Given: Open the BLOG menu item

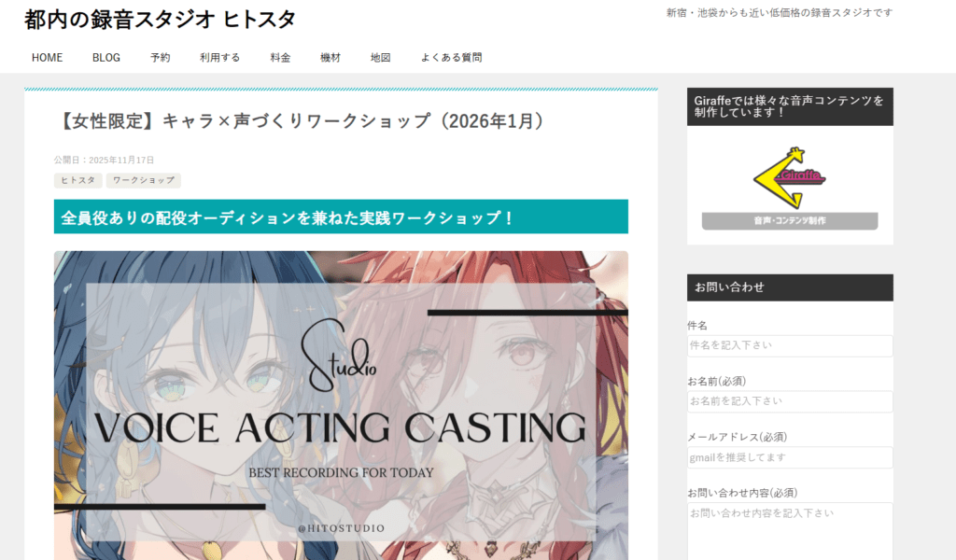Looking at the screenshot, I should 106,57.
